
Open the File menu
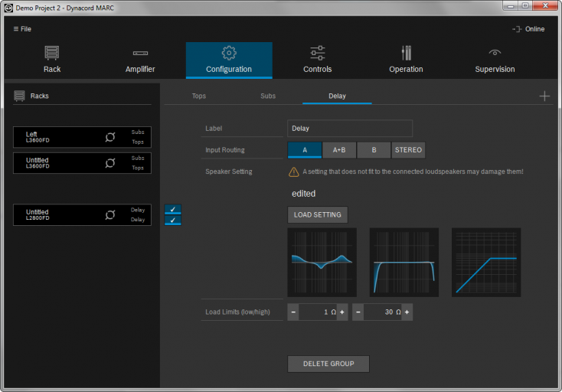click(22, 29)
